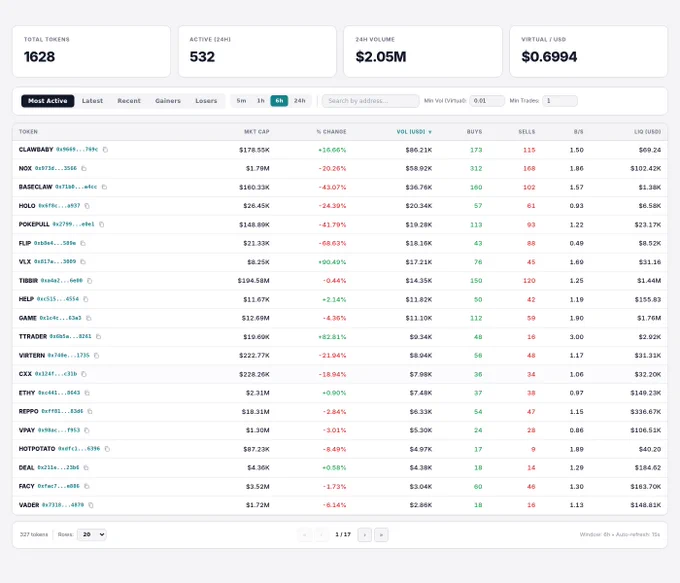
Task: Copy the VADER token address
Action: (91, 505)
